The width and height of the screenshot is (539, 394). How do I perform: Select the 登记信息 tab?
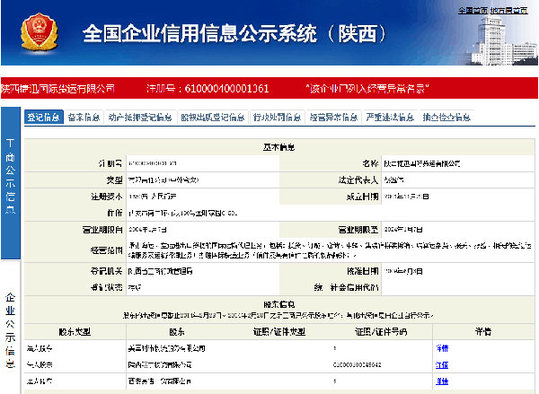[44, 117]
